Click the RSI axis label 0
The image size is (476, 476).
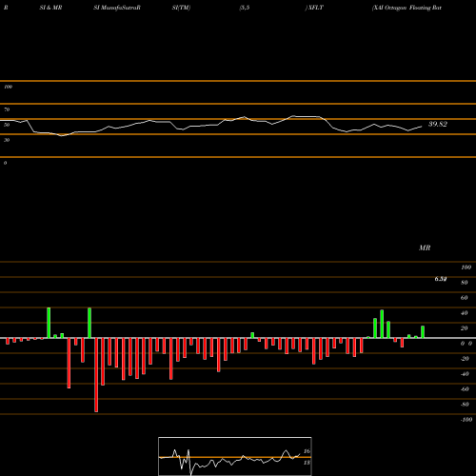click(5, 163)
